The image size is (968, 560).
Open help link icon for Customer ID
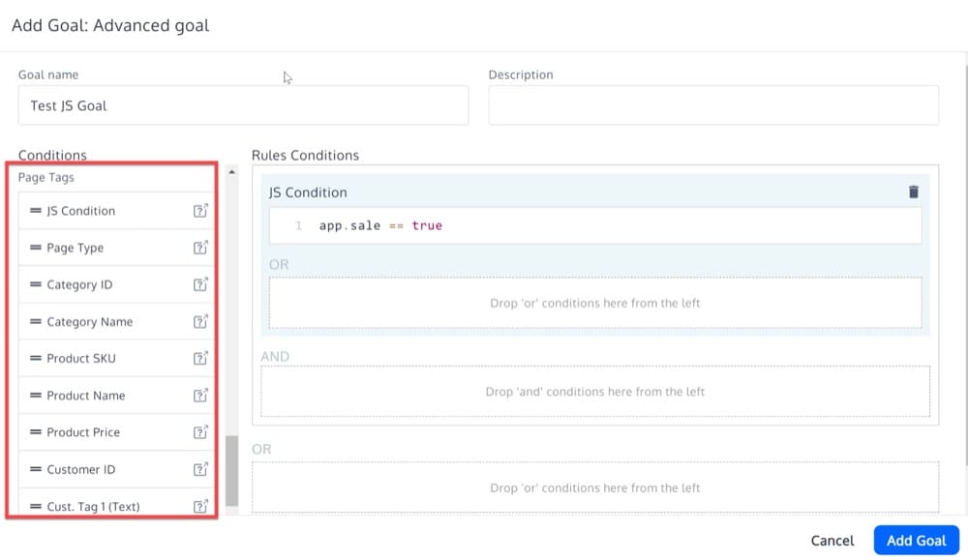[x=200, y=469]
